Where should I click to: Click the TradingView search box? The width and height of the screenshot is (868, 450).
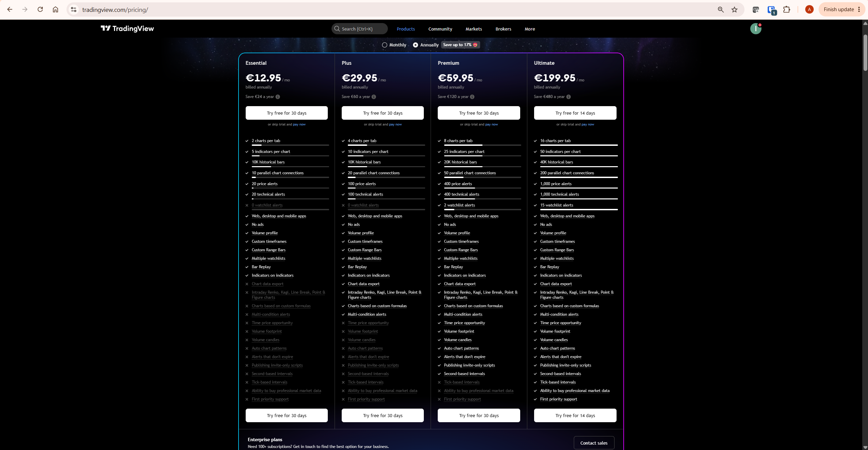[359, 29]
